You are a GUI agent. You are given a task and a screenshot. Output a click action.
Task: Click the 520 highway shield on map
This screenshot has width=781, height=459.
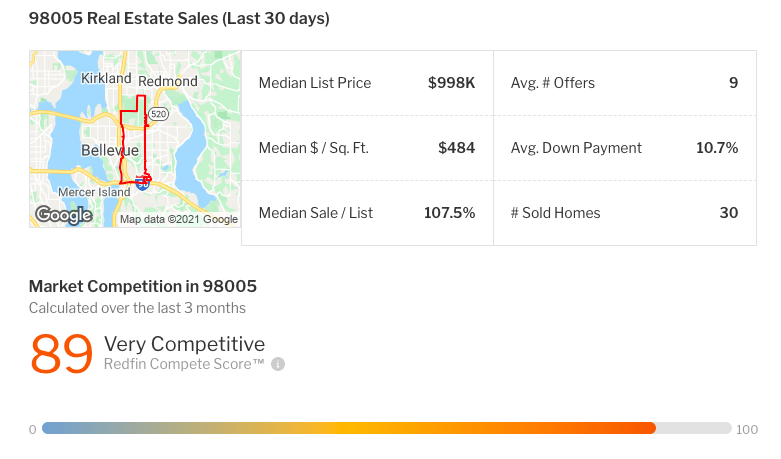click(x=158, y=114)
